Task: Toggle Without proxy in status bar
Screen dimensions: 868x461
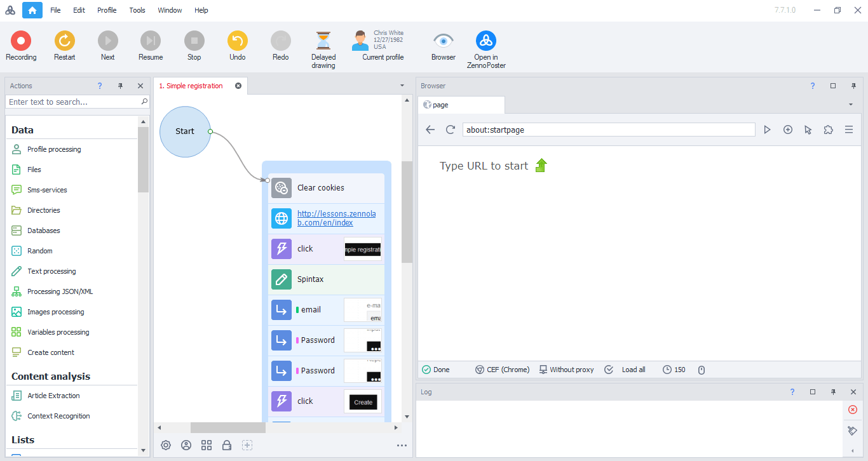Action: 566,370
